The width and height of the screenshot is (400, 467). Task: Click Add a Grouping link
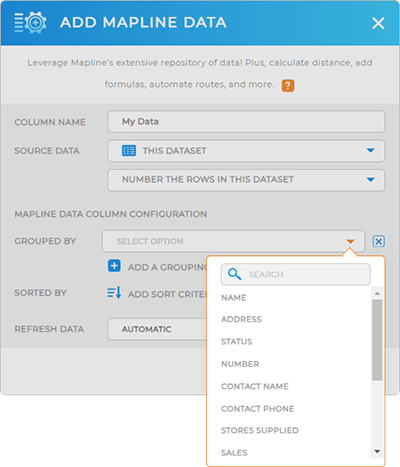coord(168,267)
